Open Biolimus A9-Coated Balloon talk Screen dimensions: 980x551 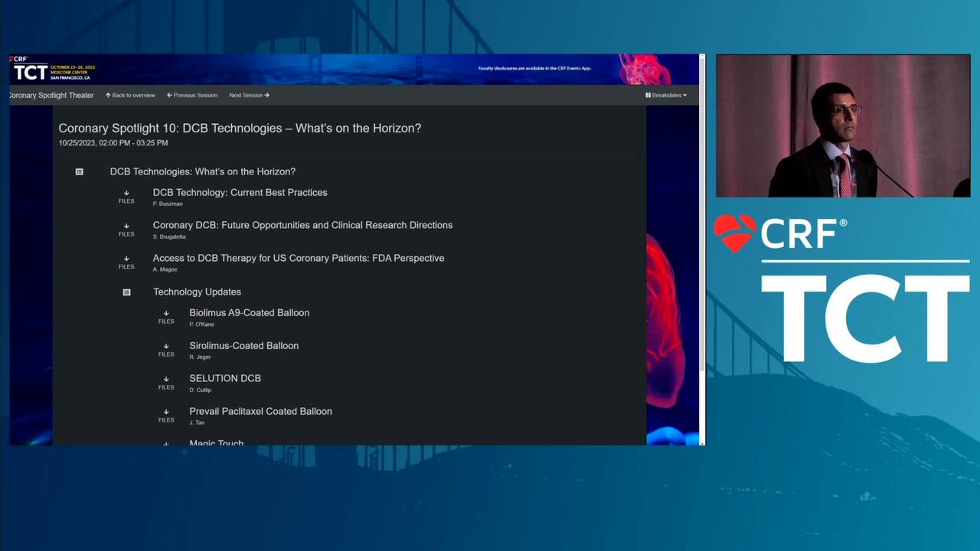click(x=250, y=313)
